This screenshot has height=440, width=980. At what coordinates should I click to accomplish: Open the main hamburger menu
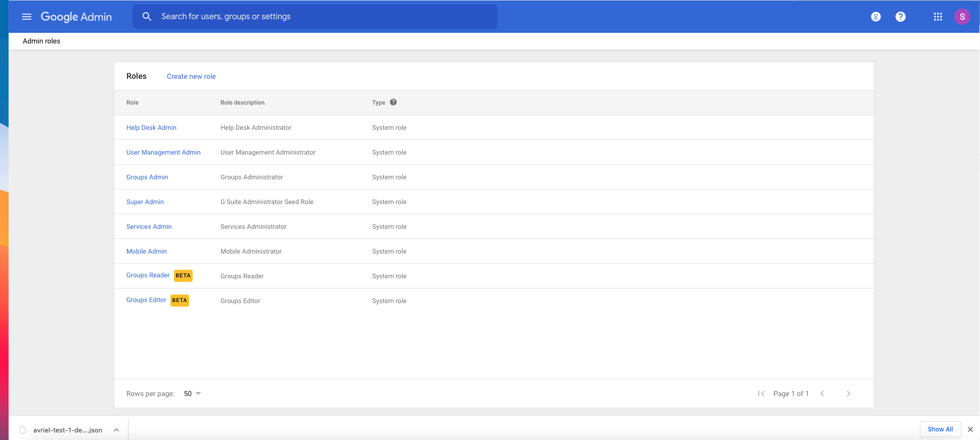pos(27,17)
